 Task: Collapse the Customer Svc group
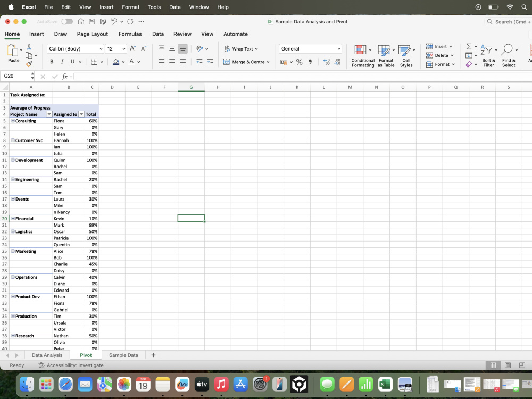point(13,140)
